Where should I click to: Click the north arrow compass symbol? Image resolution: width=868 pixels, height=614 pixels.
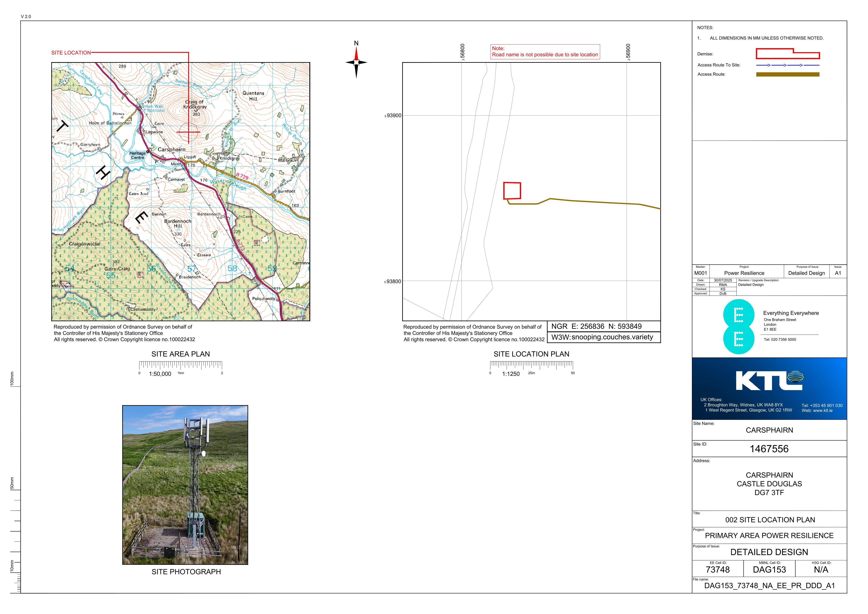pos(356,59)
